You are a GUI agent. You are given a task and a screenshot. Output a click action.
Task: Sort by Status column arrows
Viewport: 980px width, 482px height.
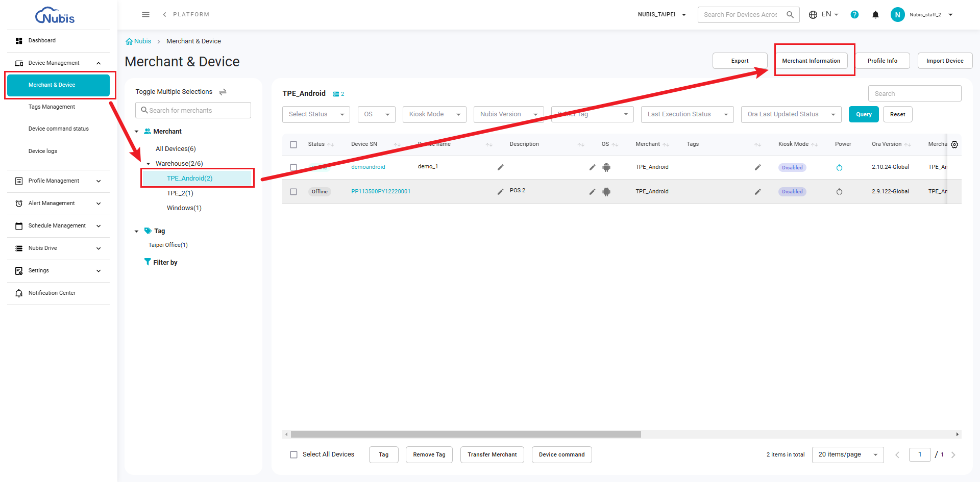tap(331, 144)
